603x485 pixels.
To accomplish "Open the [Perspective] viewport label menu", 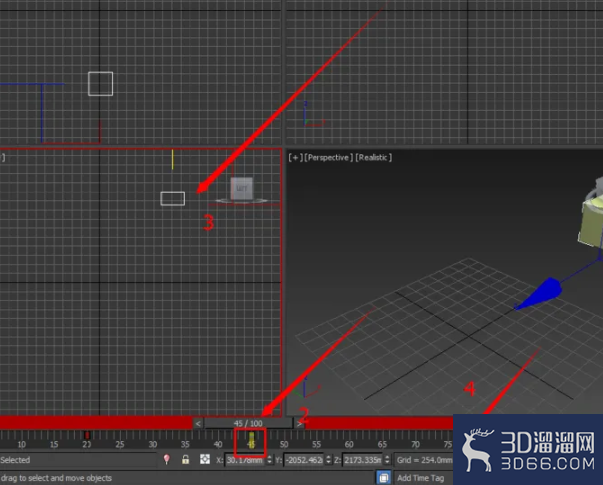I will click(328, 157).
